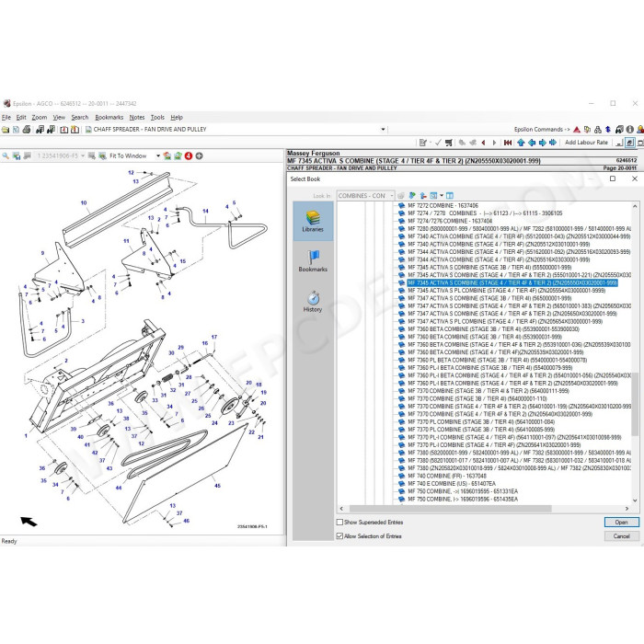
Task: Open the File menu
Action: (x=6, y=118)
